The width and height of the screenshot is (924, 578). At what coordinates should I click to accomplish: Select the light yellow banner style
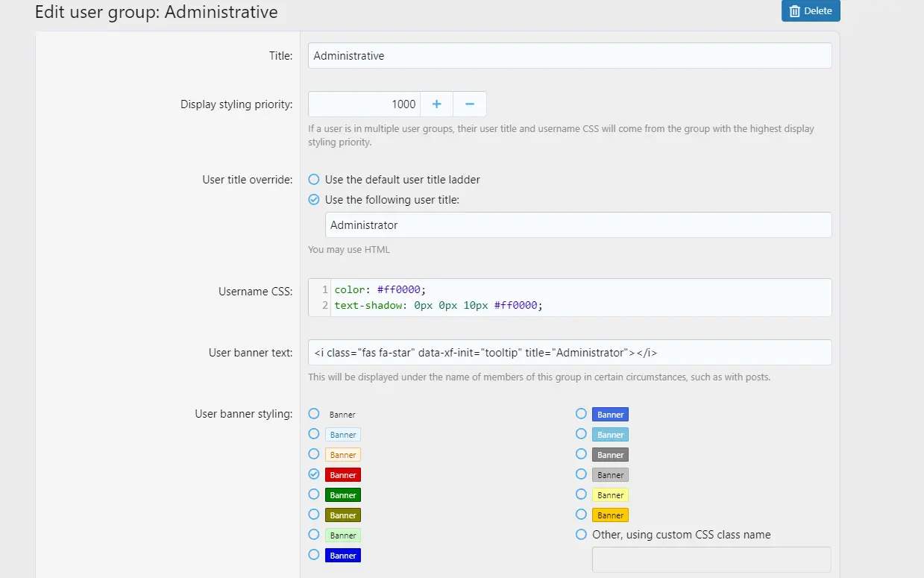point(581,494)
